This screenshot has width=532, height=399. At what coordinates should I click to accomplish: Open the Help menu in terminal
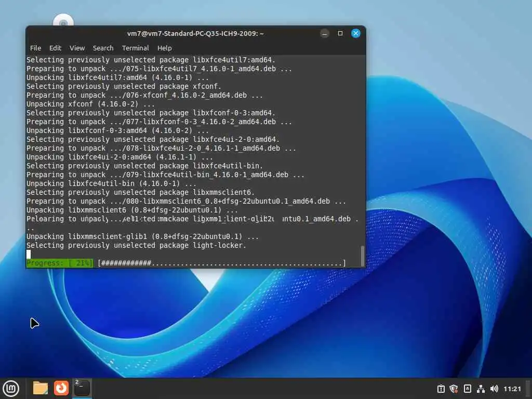[165, 48]
